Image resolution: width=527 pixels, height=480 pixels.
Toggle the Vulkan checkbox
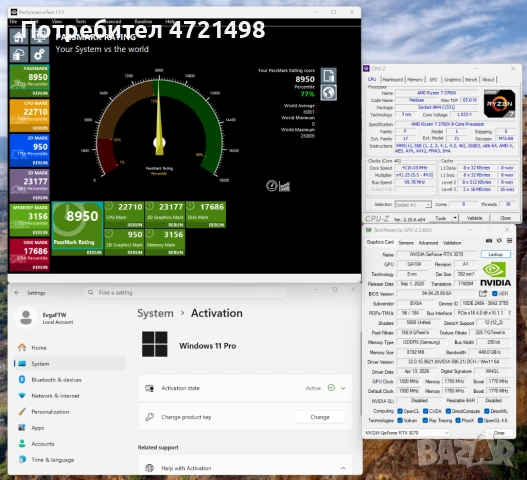coord(400,420)
